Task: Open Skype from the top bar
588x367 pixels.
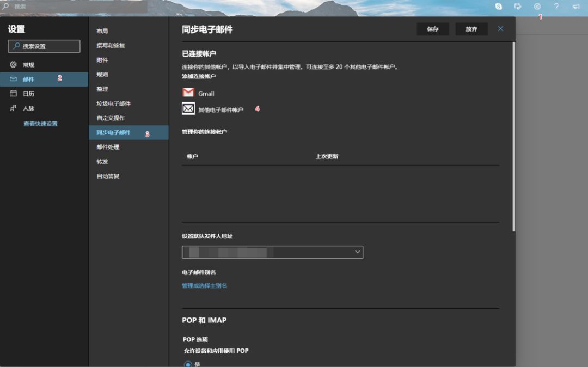Action: click(498, 7)
